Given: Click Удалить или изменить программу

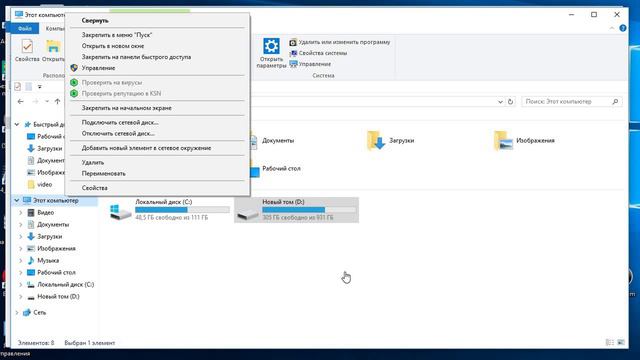Looking at the screenshot, I should click(x=340, y=42).
